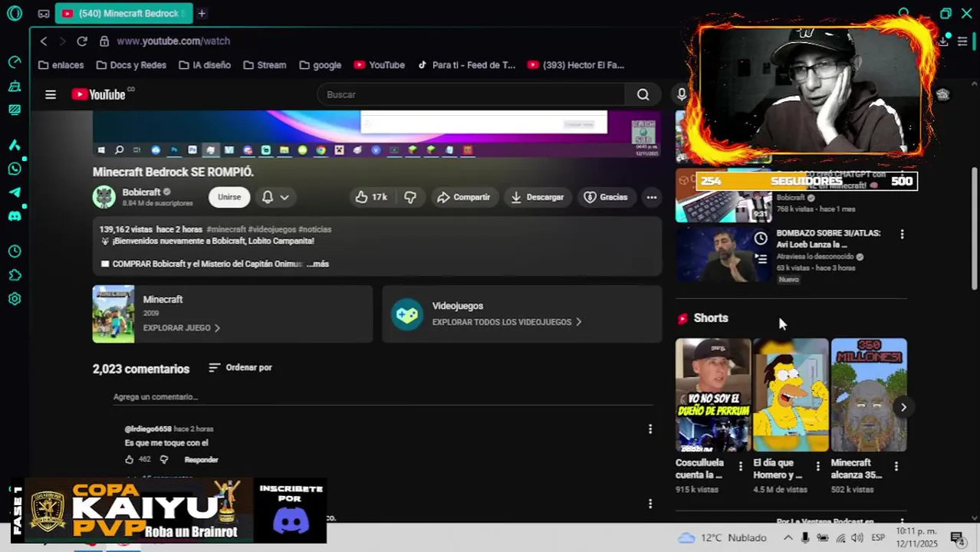Open menu for Cosculluela short

[740, 466]
